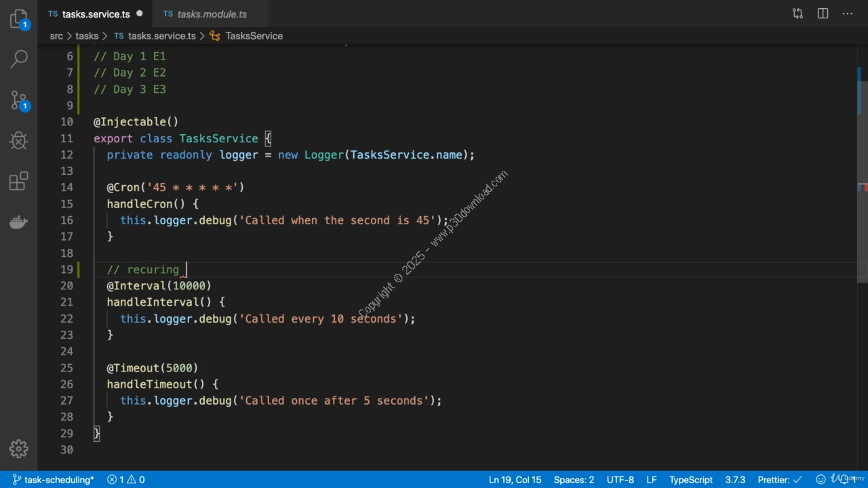
Task: Click the LF line-ending indicator
Action: [650, 480]
